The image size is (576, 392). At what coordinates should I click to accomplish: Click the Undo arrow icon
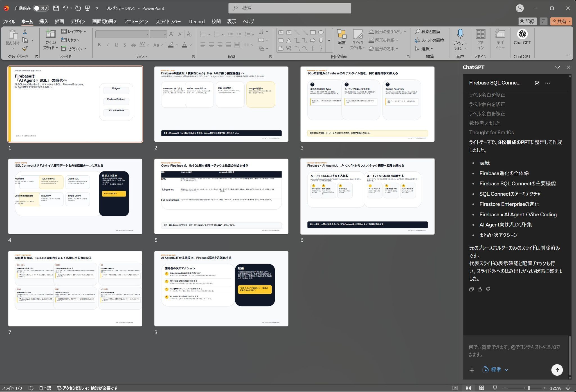click(65, 8)
